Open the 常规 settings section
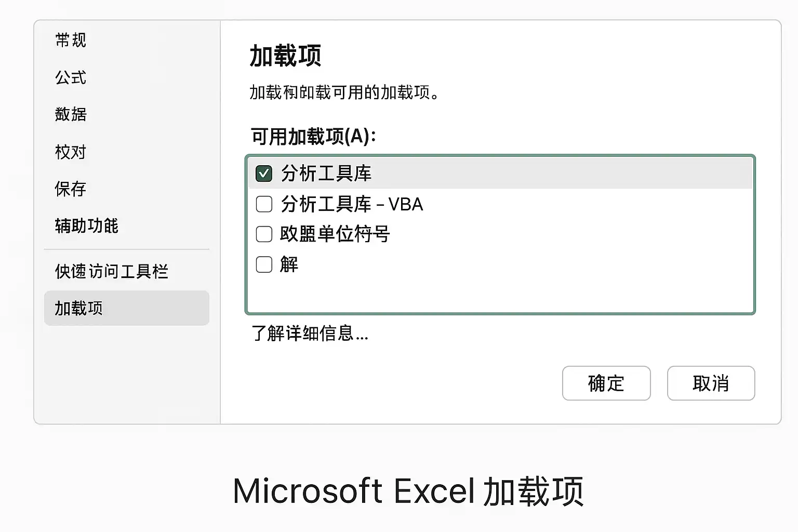Screen dimensions: 798x532 tap(71, 40)
